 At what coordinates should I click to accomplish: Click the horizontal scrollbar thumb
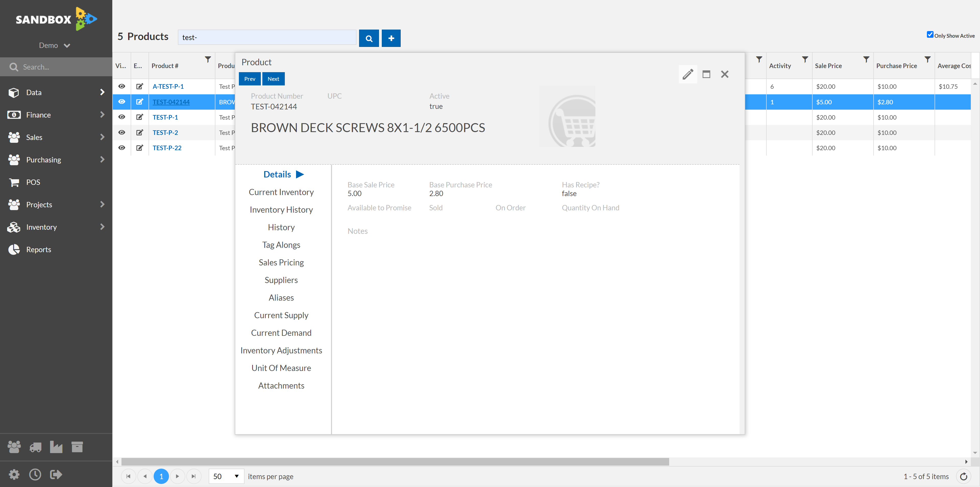(395, 462)
